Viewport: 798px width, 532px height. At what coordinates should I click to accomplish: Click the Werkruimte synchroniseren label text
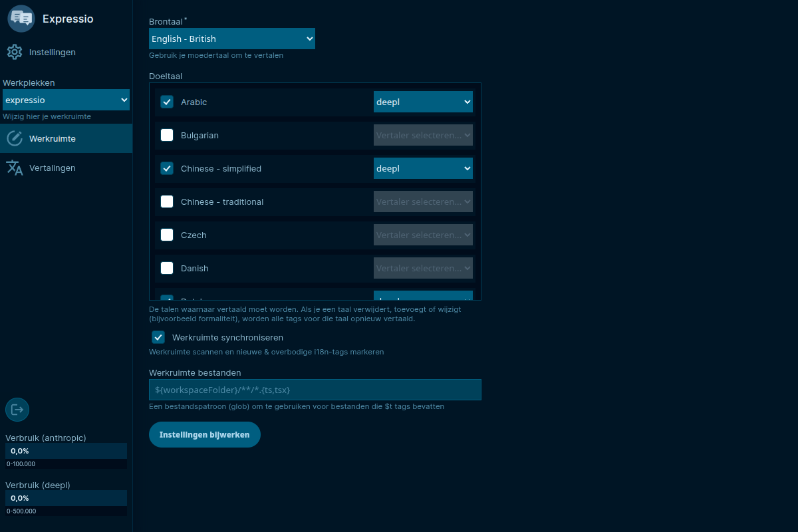(x=227, y=337)
